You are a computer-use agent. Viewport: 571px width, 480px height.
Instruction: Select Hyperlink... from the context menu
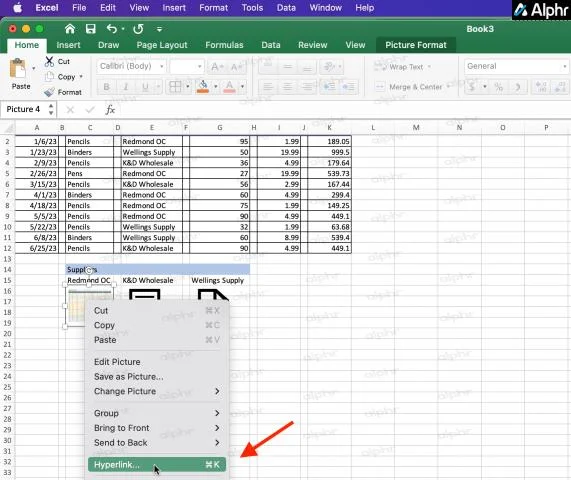[157, 465]
